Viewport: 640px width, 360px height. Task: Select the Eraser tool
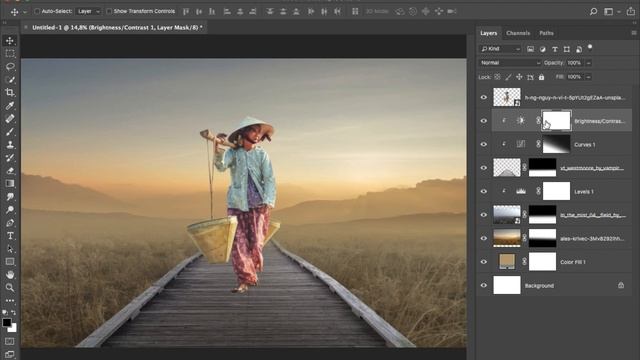tap(10, 171)
